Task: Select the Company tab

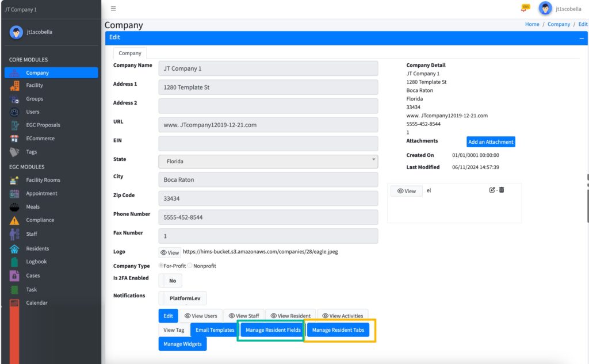Action: click(x=130, y=53)
